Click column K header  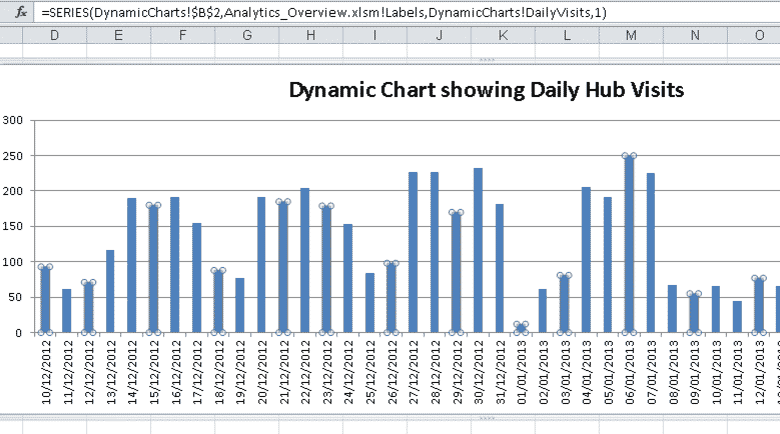coord(503,35)
